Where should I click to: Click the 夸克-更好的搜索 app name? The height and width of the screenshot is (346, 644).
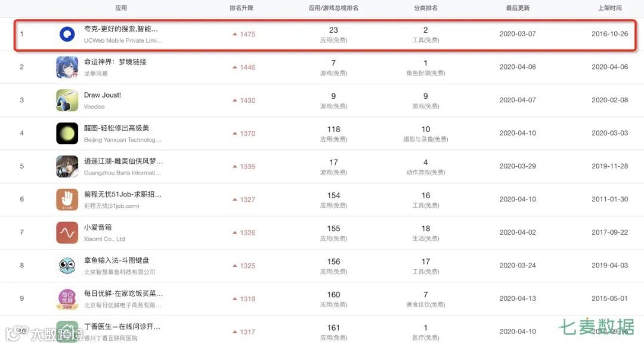click(120, 29)
